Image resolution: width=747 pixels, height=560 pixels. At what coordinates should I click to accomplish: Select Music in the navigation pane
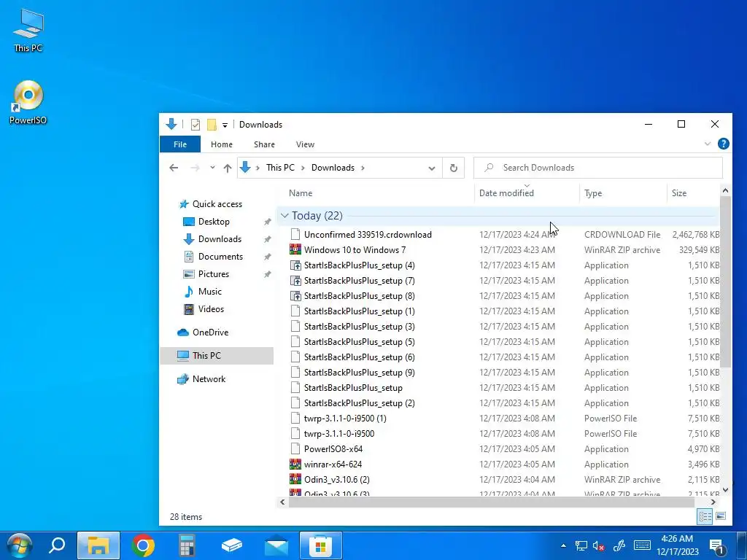pyautogui.click(x=209, y=292)
